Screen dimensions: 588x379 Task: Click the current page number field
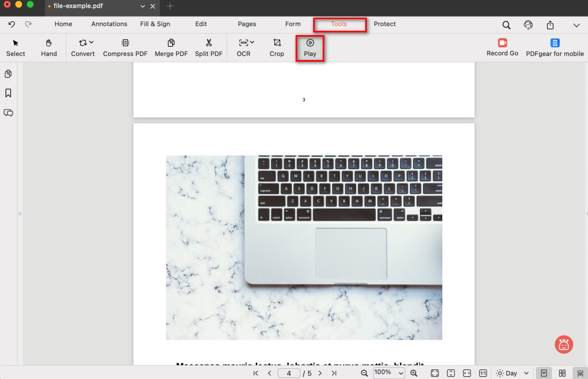[289, 373]
